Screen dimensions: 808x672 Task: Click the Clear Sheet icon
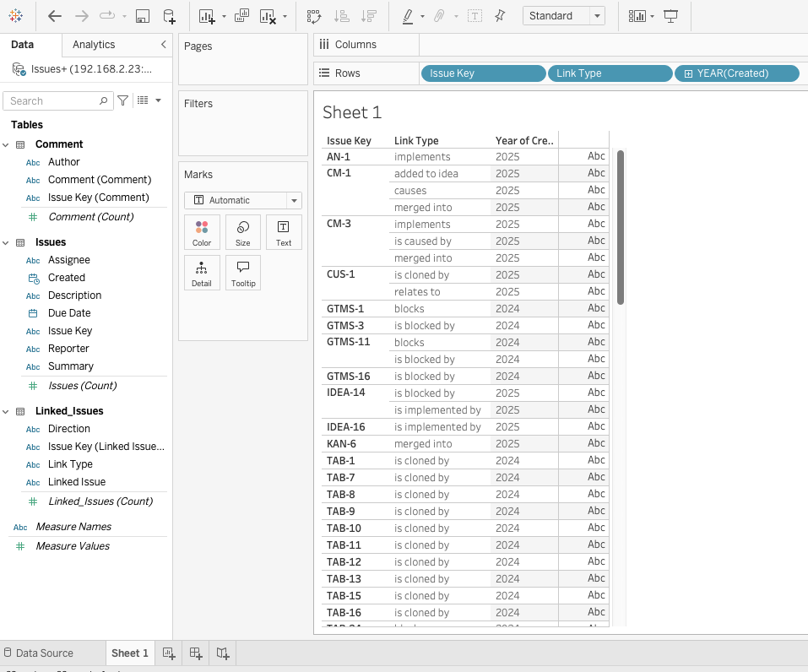pyautogui.click(x=268, y=16)
